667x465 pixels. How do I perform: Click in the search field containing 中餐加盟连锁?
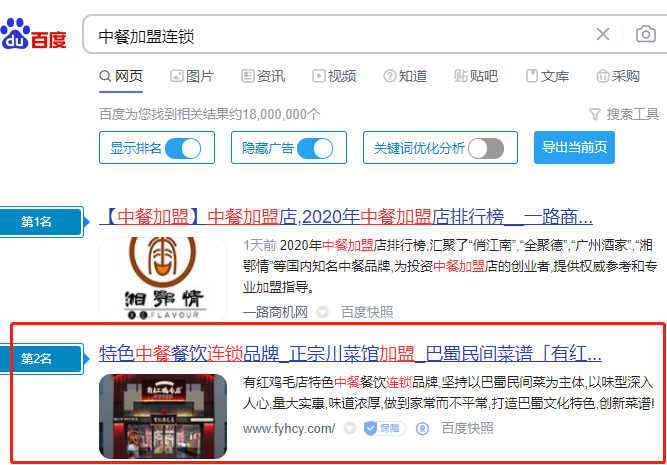pos(340,36)
